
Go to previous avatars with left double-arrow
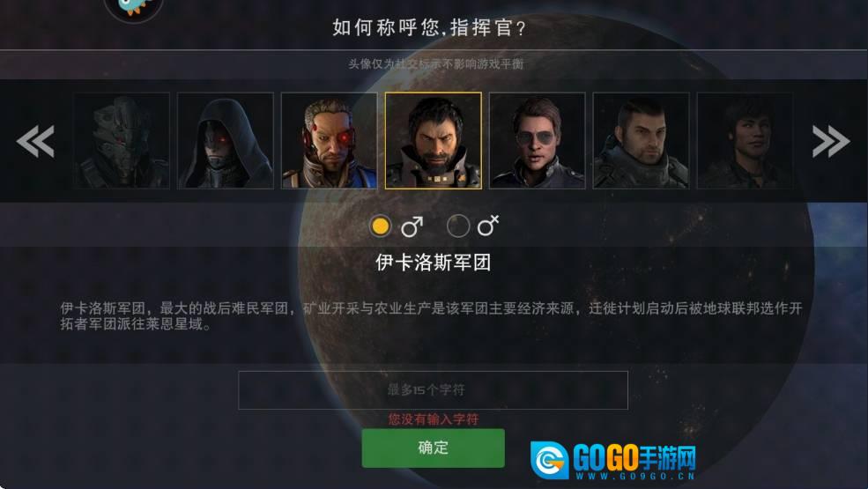click(35, 141)
